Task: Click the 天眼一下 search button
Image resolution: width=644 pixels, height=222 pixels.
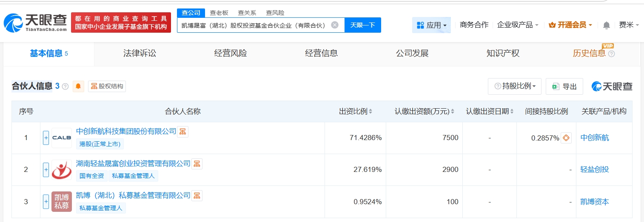Action: click(x=363, y=25)
